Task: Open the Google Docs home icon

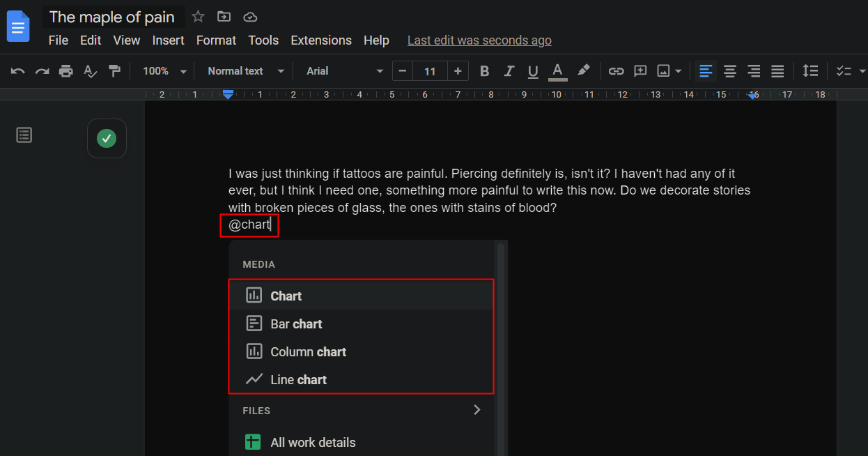Action: point(18,26)
